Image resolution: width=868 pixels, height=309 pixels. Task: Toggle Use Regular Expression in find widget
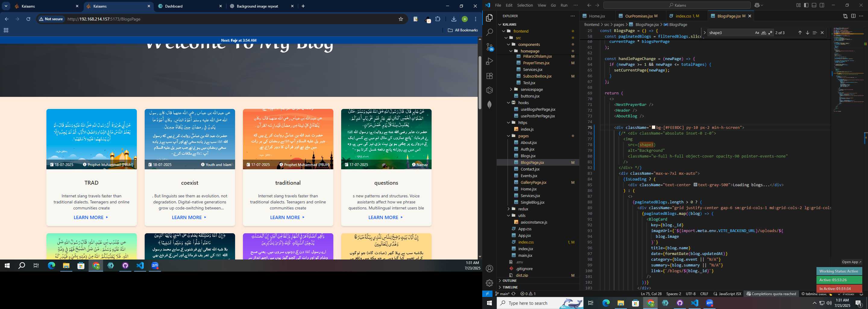pyautogui.click(x=770, y=33)
